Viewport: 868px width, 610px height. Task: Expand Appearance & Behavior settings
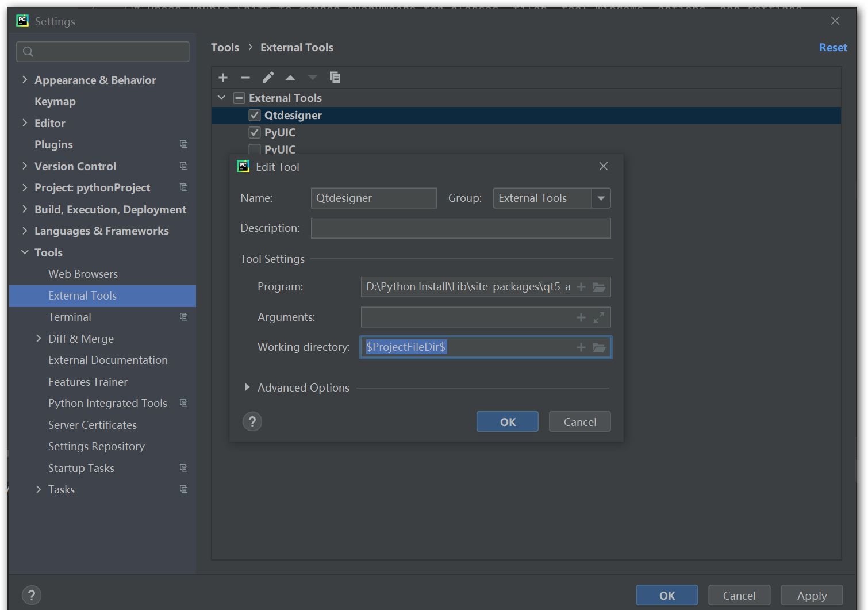(x=25, y=80)
